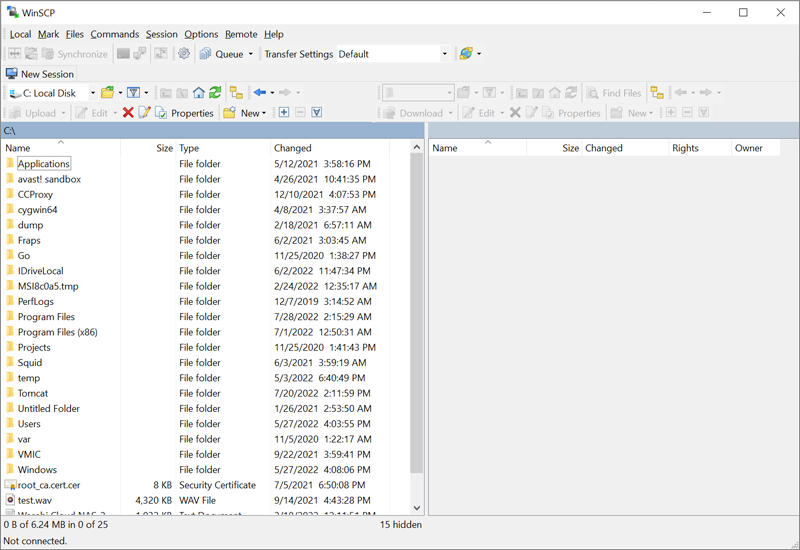
Task: Click the Download button
Action: [x=413, y=113]
